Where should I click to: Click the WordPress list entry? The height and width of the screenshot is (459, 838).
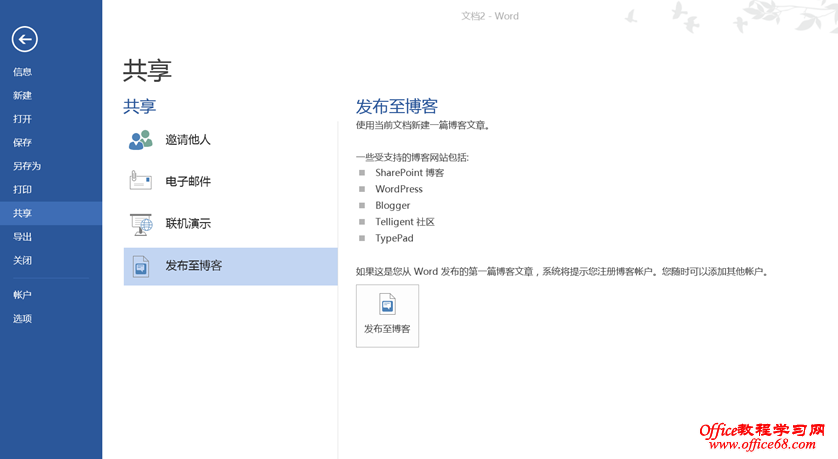pos(399,189)
